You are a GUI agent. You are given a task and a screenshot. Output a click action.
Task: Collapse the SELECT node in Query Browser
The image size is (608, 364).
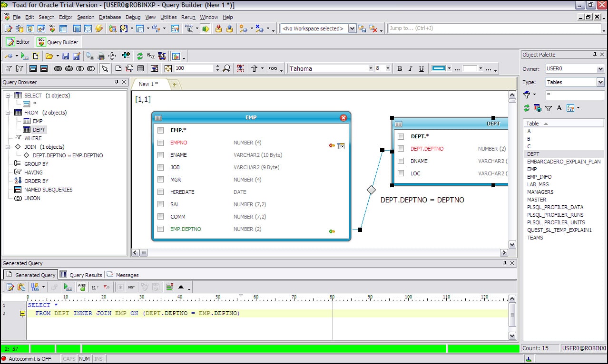tap(8, 96)
